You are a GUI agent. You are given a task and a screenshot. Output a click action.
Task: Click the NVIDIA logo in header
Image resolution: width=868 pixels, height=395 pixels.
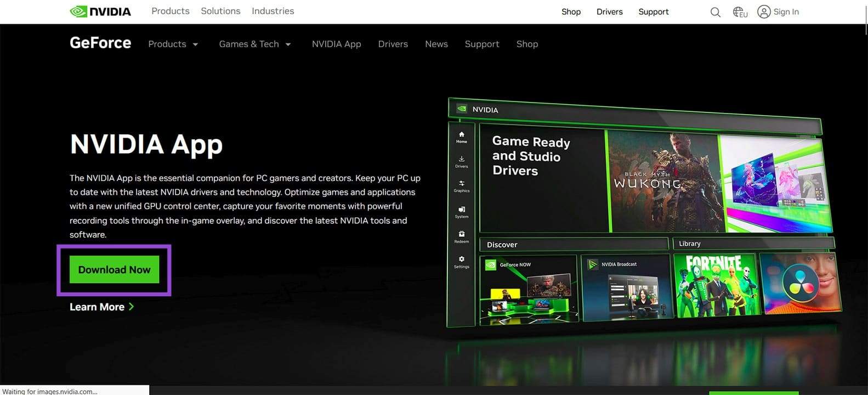pyautogui.click(x=100, y=12)
